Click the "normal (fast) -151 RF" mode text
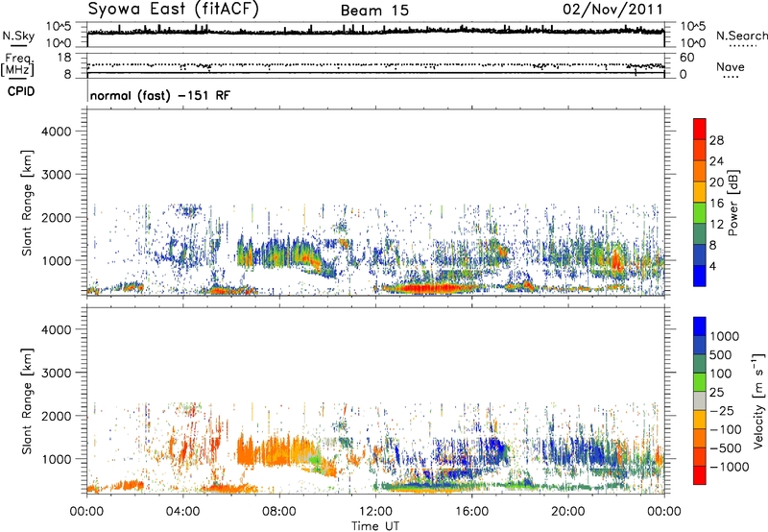Screen dimensions: 768x532 point(159,95)
